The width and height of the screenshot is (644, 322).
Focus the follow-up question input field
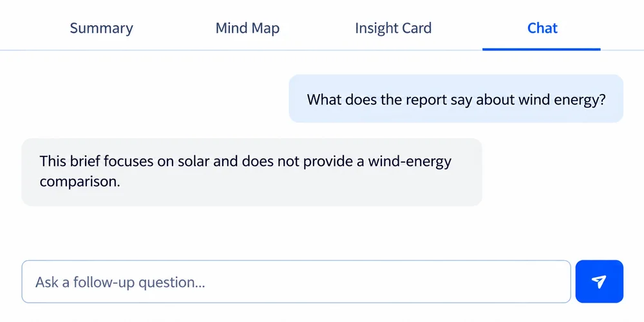coord(296,282)
